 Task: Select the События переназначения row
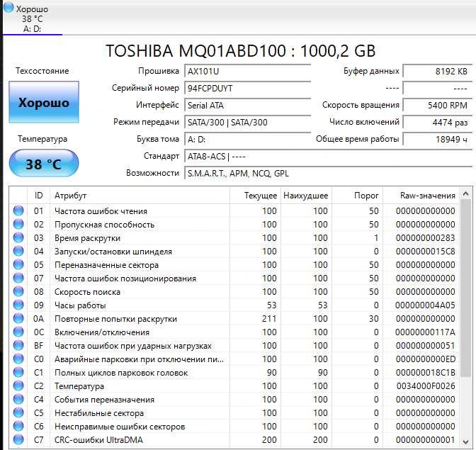(x=234, y=399)
